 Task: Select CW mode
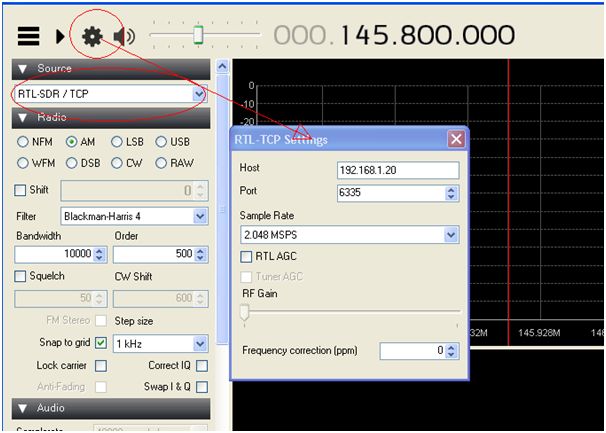117,163
